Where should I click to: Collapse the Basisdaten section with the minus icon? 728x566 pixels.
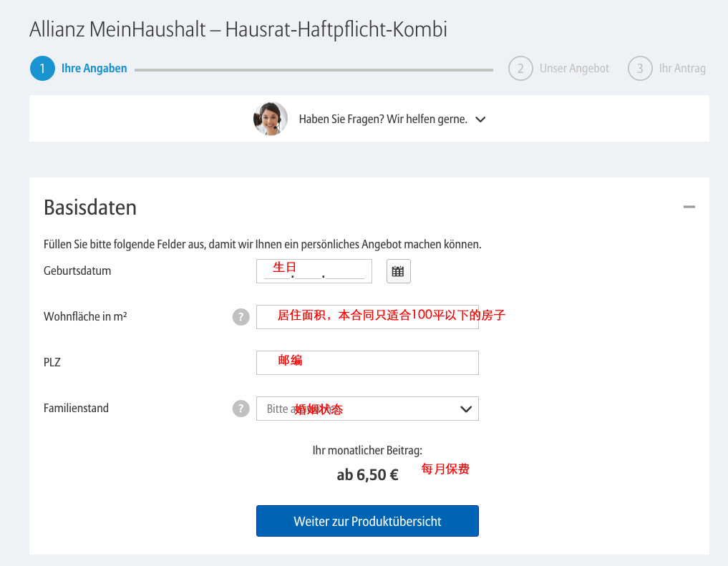click(x=689, y=207)
